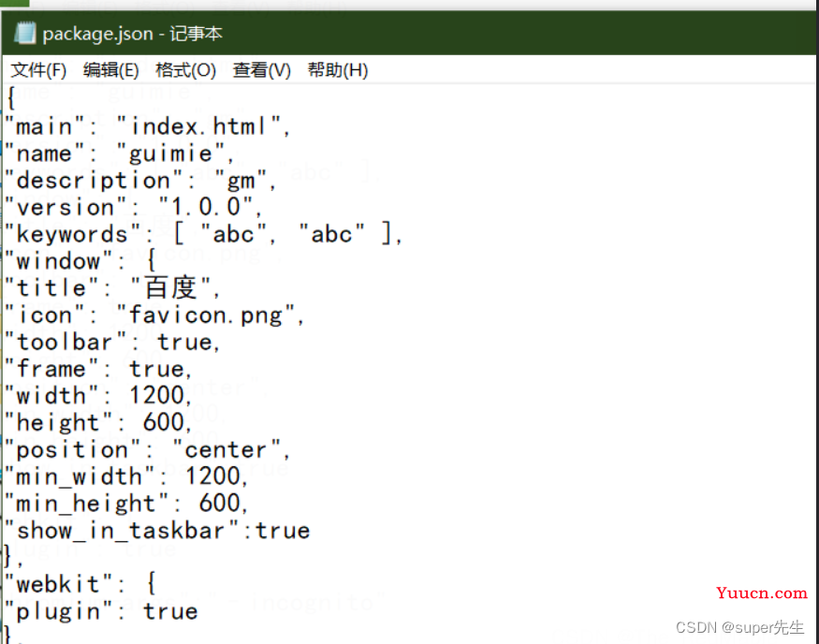Image resolution: width=819 pixels, height=644 pixels.
Task: Click the opening brace on first line
Action: point(11,98)
